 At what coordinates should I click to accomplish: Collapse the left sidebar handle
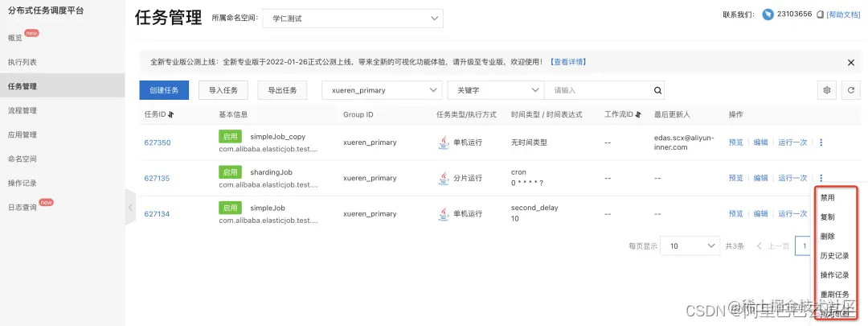pyautogui.click(x=130, y=208)
